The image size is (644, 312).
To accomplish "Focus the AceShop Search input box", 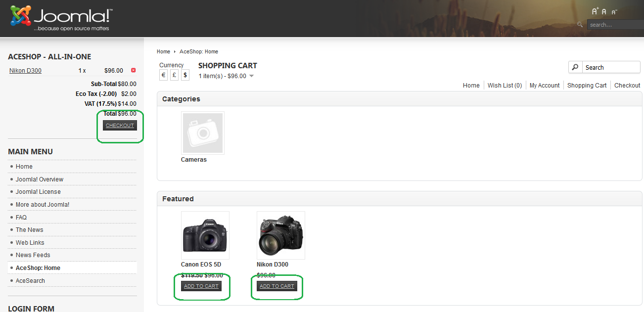I will click(611, 67).
